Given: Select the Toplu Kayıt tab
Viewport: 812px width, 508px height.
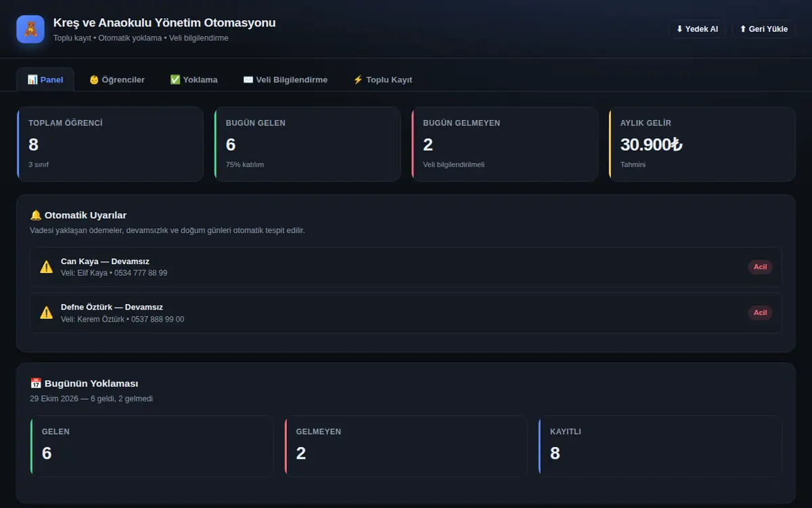Looking at the screenshot, I should click(x=382, y=79).
